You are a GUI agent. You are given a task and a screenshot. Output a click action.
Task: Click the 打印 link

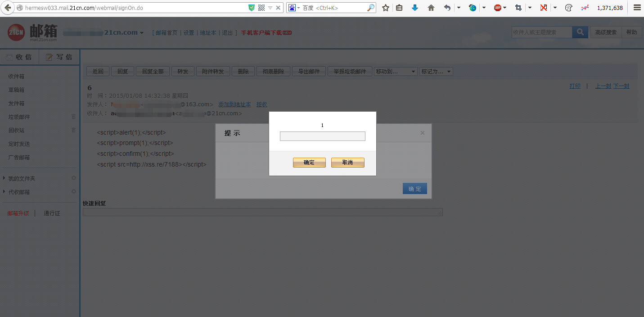point(575,86)
